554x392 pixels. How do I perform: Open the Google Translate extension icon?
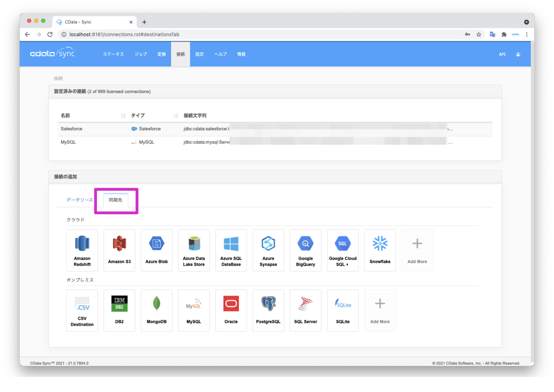pyautogui.click(x=493, y=35)
